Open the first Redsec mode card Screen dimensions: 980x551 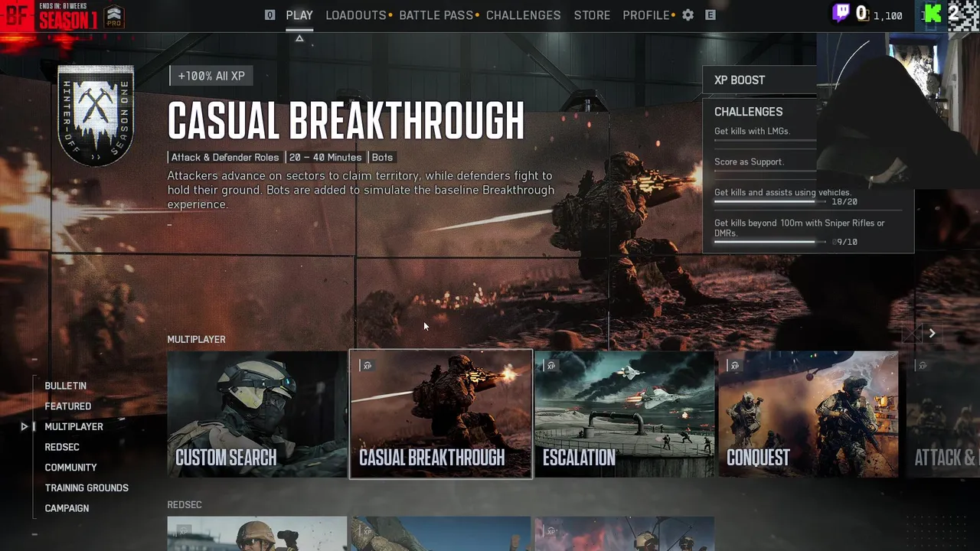(x=257, y=534)
